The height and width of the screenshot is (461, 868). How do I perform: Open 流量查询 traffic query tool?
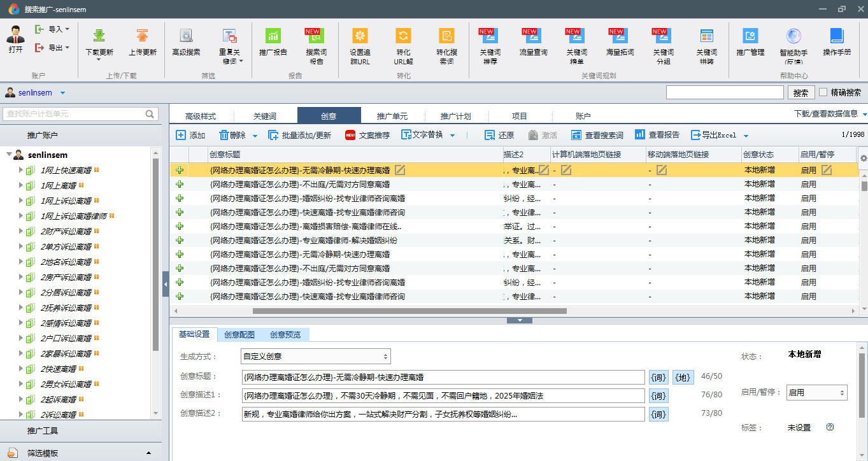[x=532, y=36]
